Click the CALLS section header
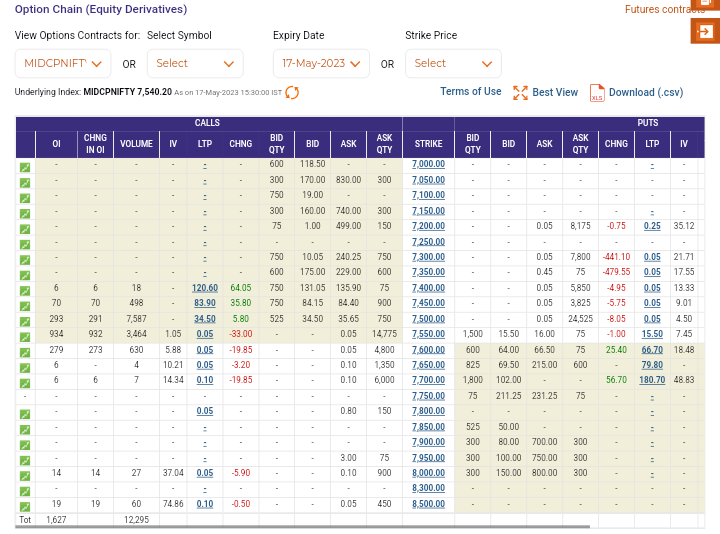This screenshot has height=534, width=720. 207,123
